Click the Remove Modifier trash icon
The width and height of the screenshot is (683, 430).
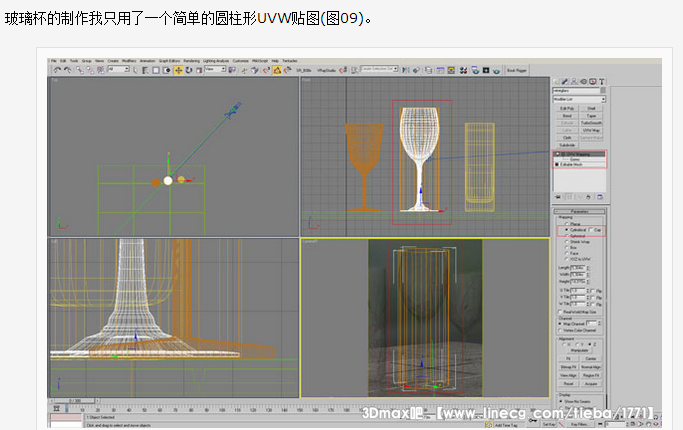pos(588,197)
